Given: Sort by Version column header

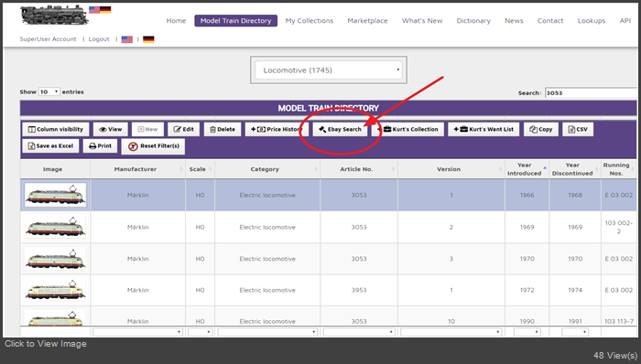Looking at the screenshot, I should [x=451, y=169].
